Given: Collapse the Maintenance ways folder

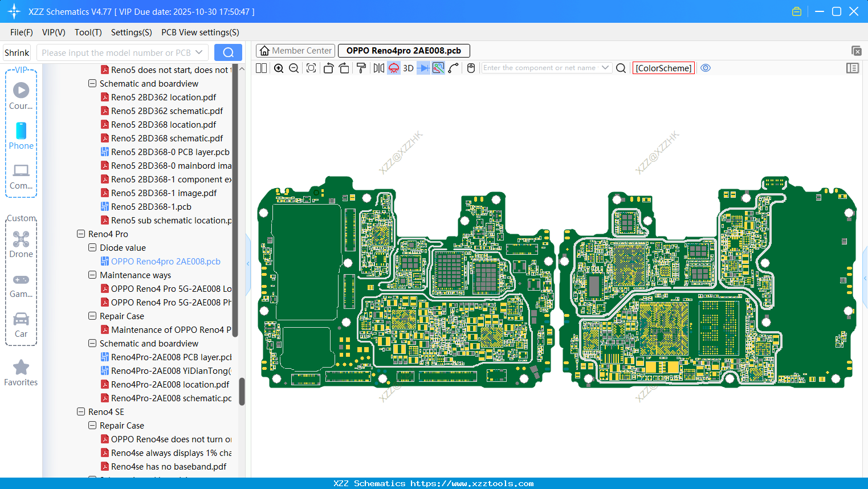Looking at the screenshot, I should 92,275.
